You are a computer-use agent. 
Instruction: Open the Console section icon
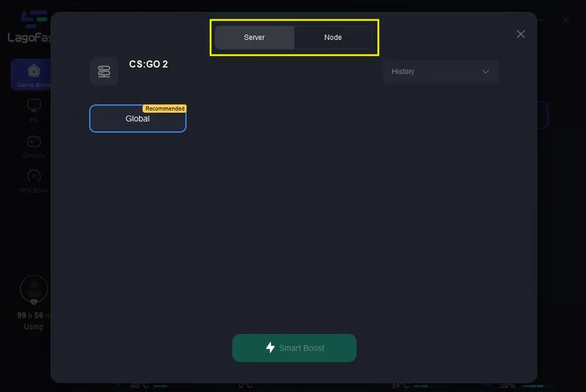33,141
